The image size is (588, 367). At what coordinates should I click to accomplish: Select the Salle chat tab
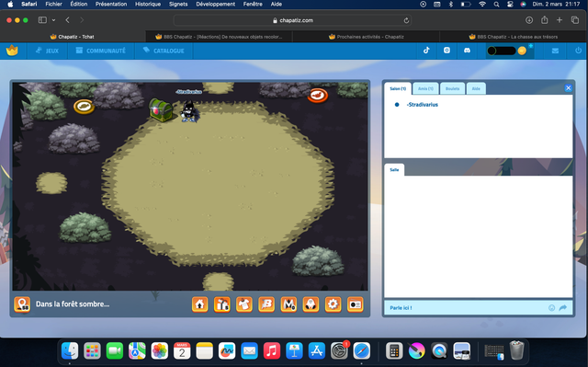coord(394,169)
